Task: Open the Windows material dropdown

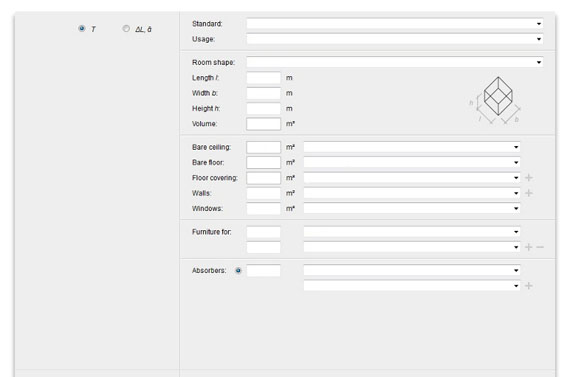Action: [x=412, y=208]
